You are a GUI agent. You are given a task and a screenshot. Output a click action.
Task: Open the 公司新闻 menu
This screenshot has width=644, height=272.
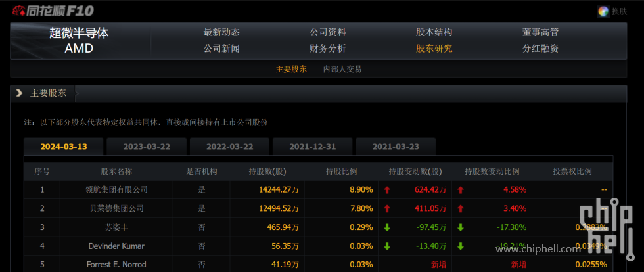221,49
